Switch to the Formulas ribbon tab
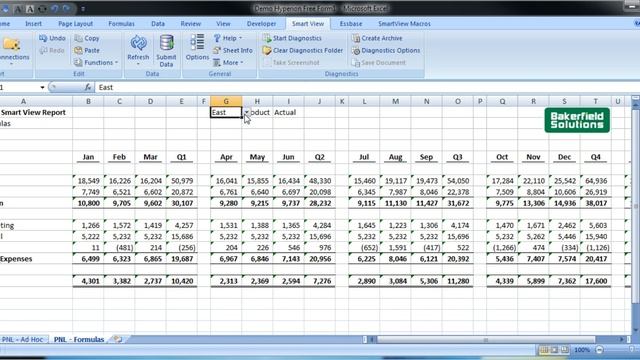Screen dimensions: 640x360 pos(121,24)
